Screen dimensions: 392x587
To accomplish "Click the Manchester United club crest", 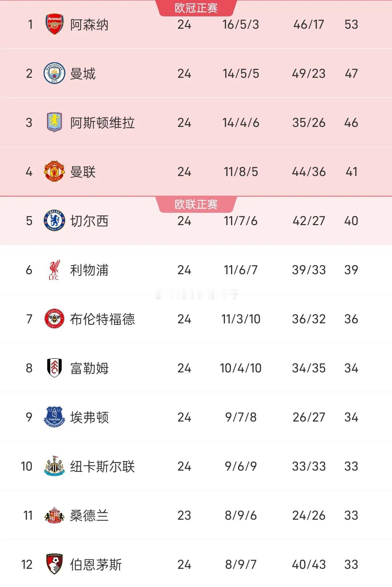I will [54, 172].
